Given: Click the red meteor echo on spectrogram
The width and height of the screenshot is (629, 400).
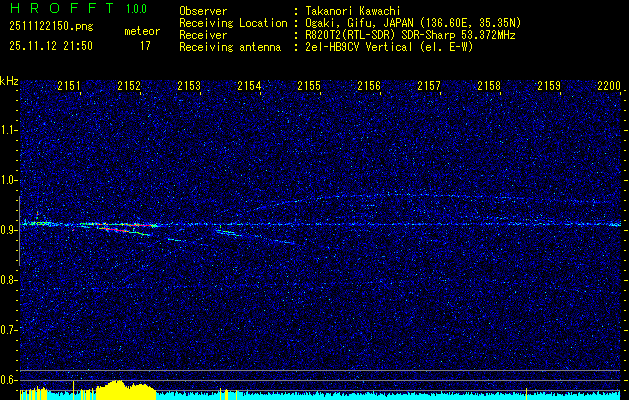Looking at the screenshot, I should [x=112, y=229].
